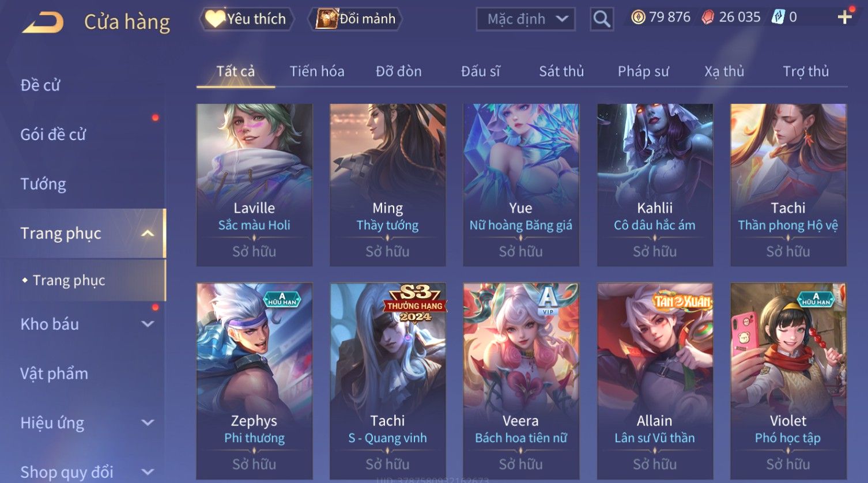Viewport: 868px width, 483px height.
Task: Open Gói đề cử in sidebar
Action: pos(53,135)
